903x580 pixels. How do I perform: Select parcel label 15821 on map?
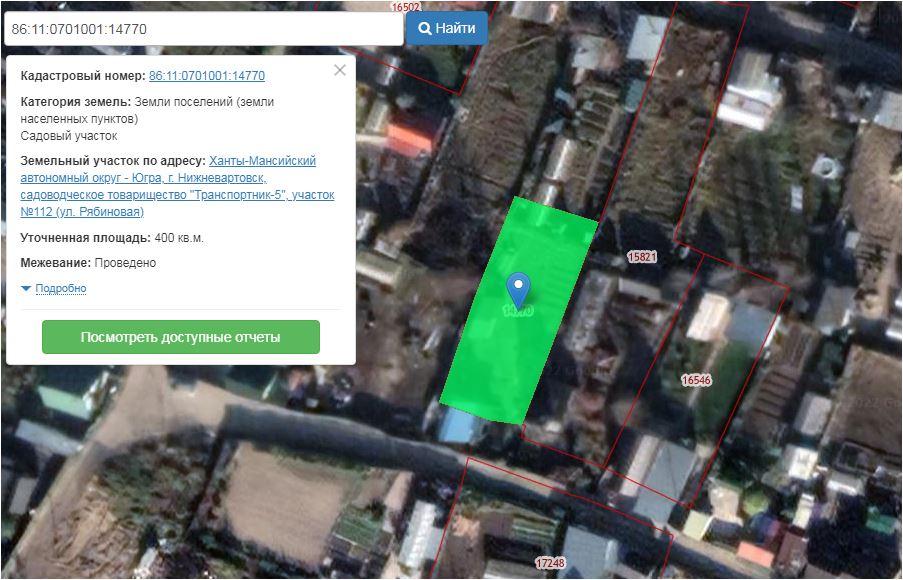coord(641,257)
